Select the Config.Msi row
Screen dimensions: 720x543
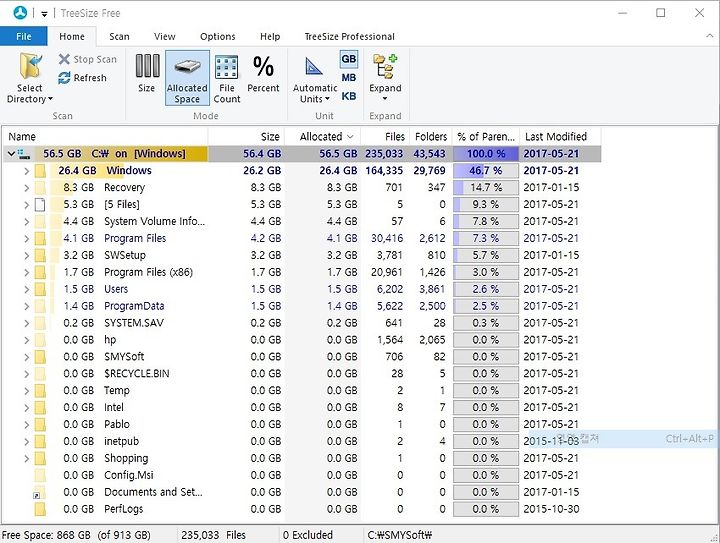(302, 476)
